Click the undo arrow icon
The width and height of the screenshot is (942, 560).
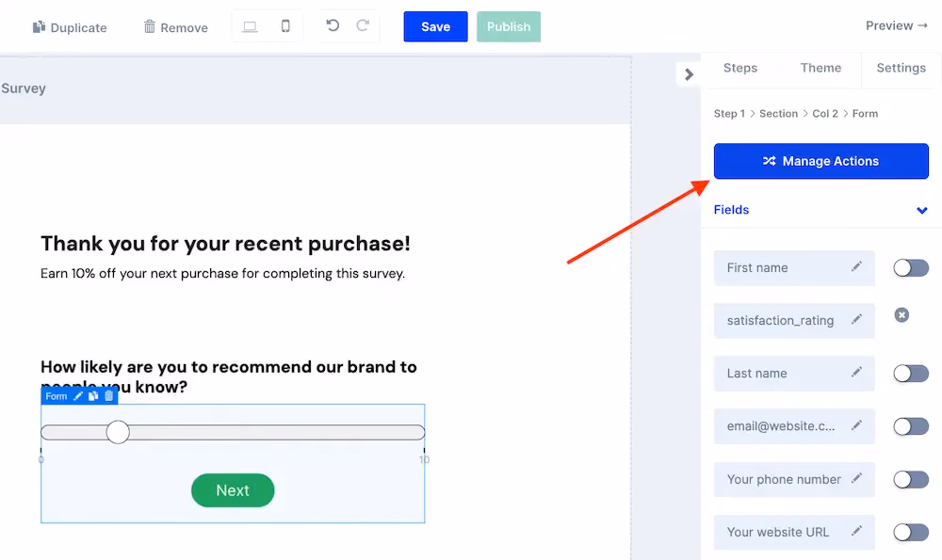(x=333, y=25)
